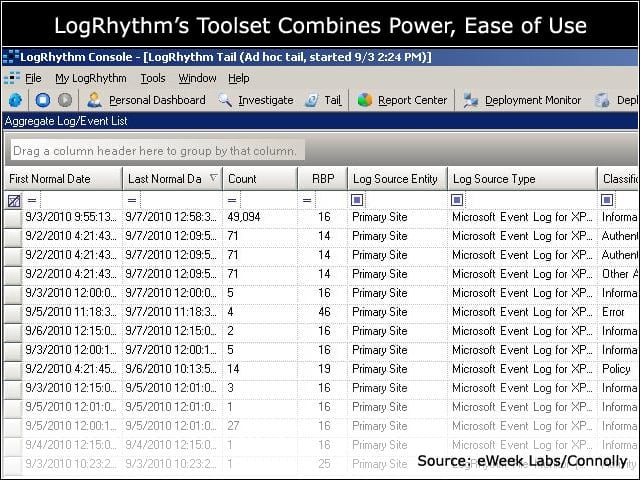640x480 pixels.
Task: Click the Aggregate Log/Event List panel title
Action: click(66, 121)
